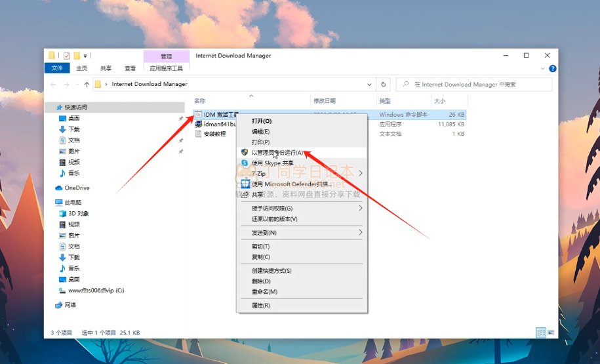
Task: Open the 文件 ribbon tab
Action: pyautogui.click(x=57, y=68)
